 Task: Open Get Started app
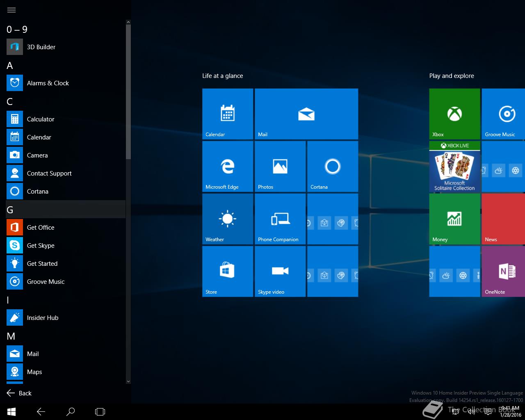[66, 263]
